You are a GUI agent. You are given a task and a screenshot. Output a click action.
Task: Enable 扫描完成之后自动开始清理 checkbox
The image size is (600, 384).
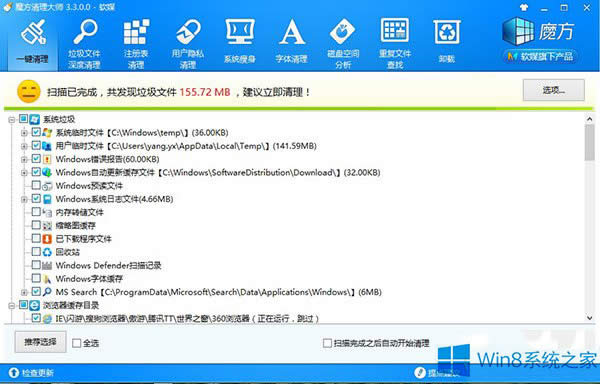(x=327, y=343)
